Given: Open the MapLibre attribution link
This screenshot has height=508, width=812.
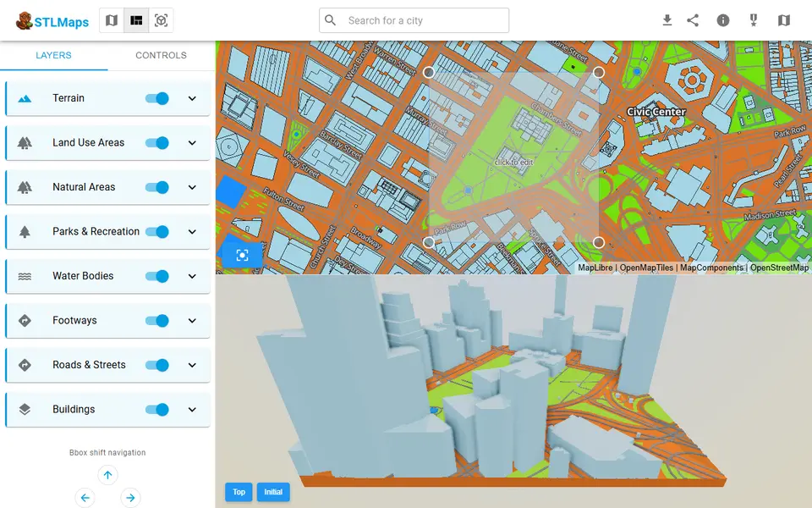Looking at the screenshot, I should coord(595,268).
